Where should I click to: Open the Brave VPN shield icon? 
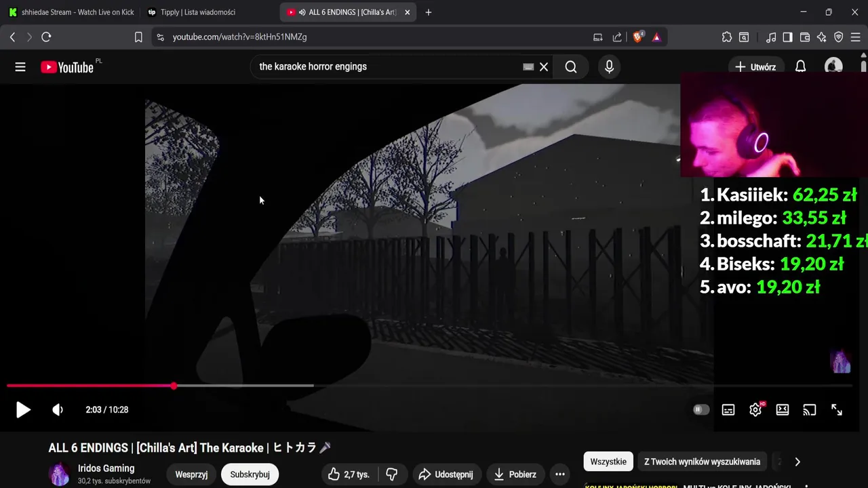tap(839, 37)
